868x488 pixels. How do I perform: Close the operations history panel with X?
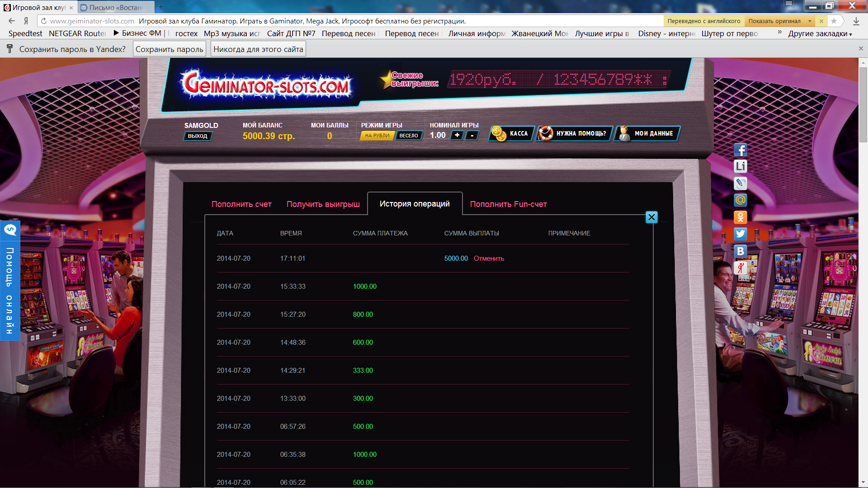[x=651, y=217]
